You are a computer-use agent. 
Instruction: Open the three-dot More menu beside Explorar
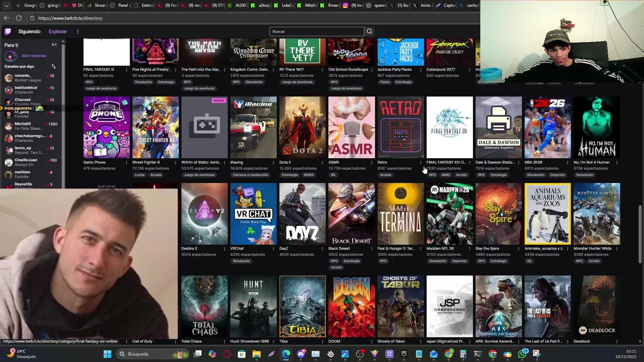tap(77, 32)
